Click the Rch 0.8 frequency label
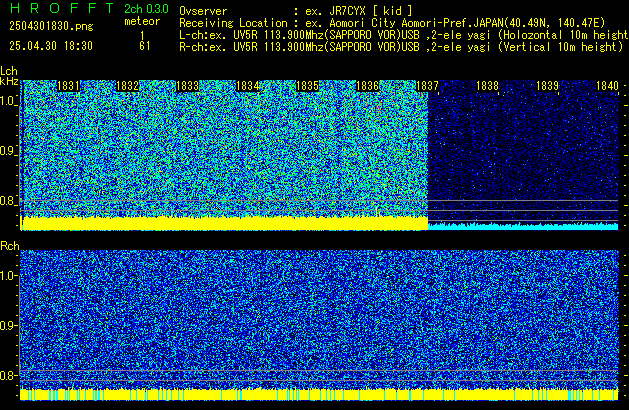 click(x=8, y=375)
